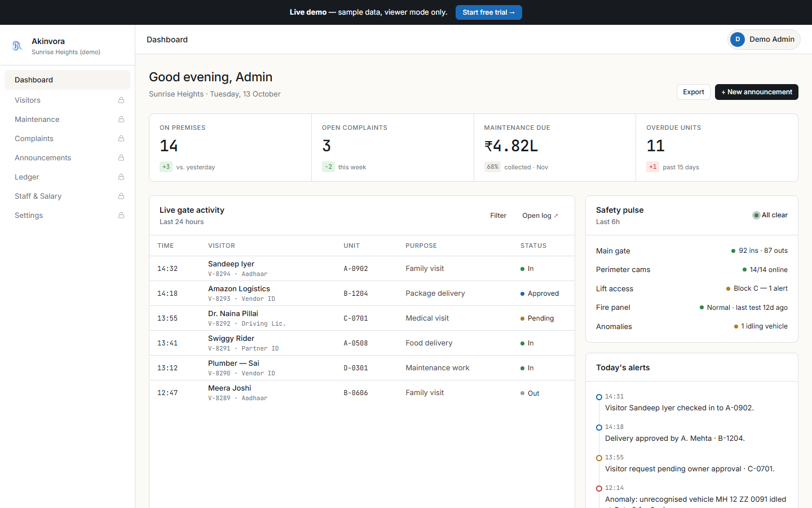
Task: Open Settings in the sidebar
Action: tap(67, 215)
